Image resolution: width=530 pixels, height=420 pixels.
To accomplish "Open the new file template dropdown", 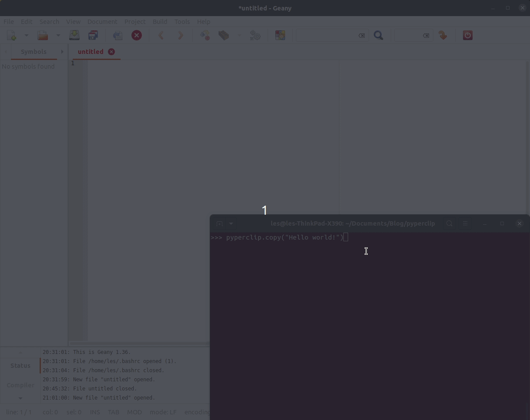I will point(26,35).
